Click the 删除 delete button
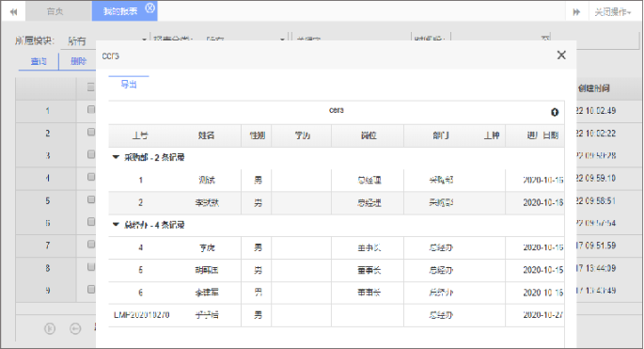 point(78,61)
